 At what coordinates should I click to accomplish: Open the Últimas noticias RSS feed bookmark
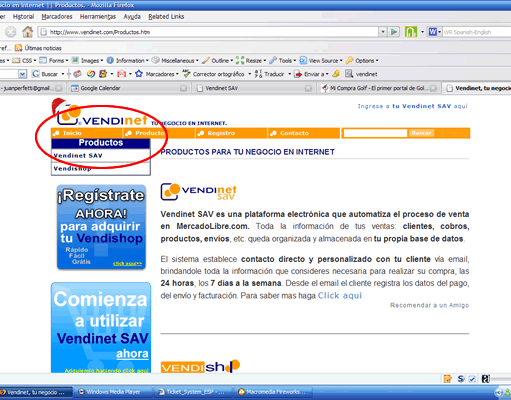coord(38,48)
